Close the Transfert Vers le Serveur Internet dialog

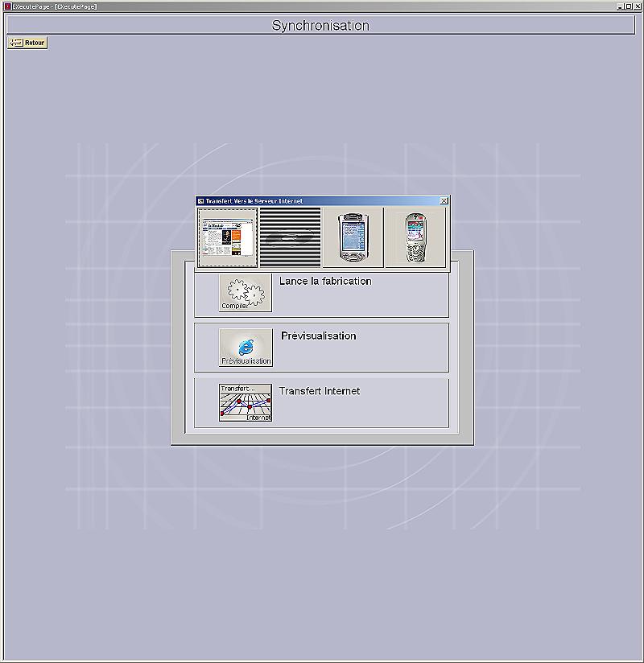point(444,201)
